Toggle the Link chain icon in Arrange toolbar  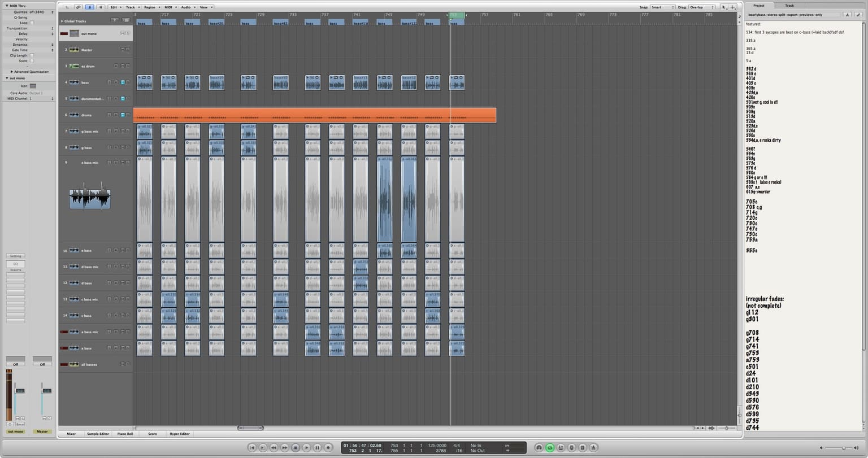pos(79,7)
